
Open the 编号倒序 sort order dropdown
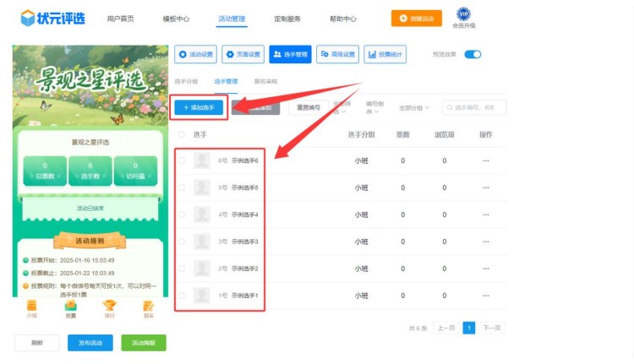pos(378,108)
